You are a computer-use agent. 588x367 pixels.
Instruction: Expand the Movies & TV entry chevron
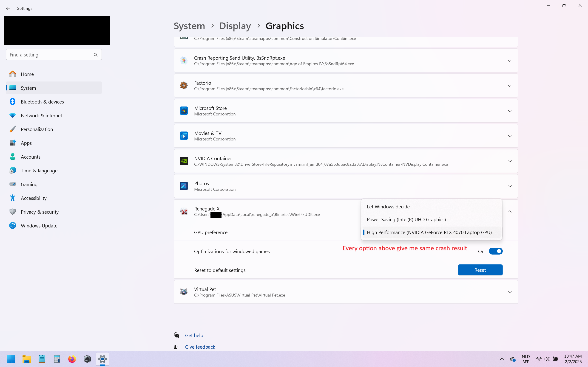tap(509, 136)
